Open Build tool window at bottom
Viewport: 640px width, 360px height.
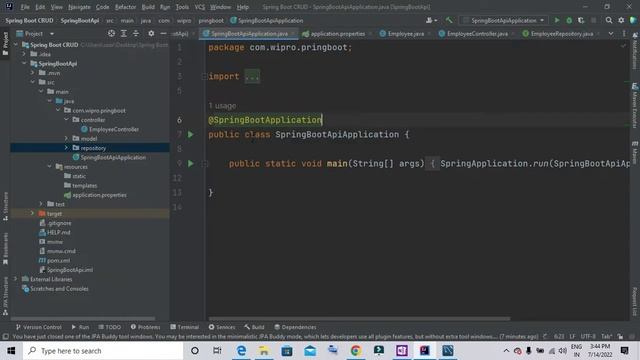pos(254,327)
